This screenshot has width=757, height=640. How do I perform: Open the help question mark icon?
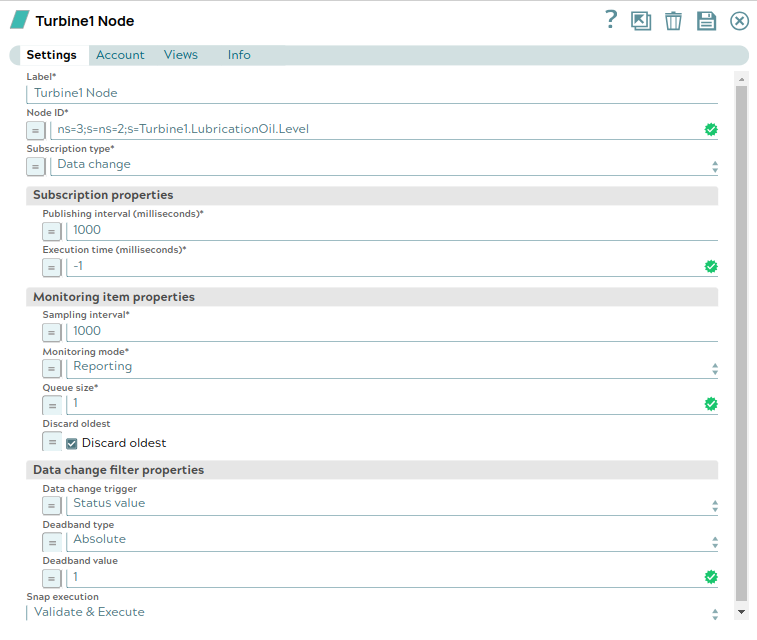[611, 20]
